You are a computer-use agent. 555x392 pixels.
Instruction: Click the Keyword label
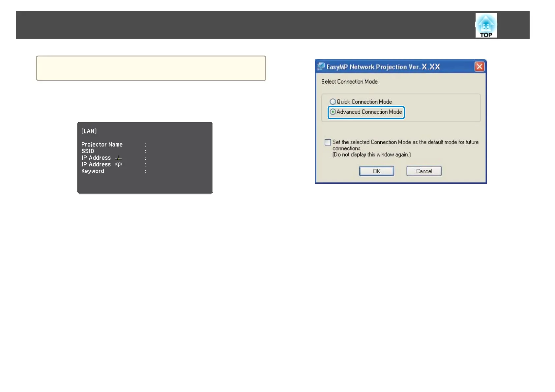[x=93, y=171]
